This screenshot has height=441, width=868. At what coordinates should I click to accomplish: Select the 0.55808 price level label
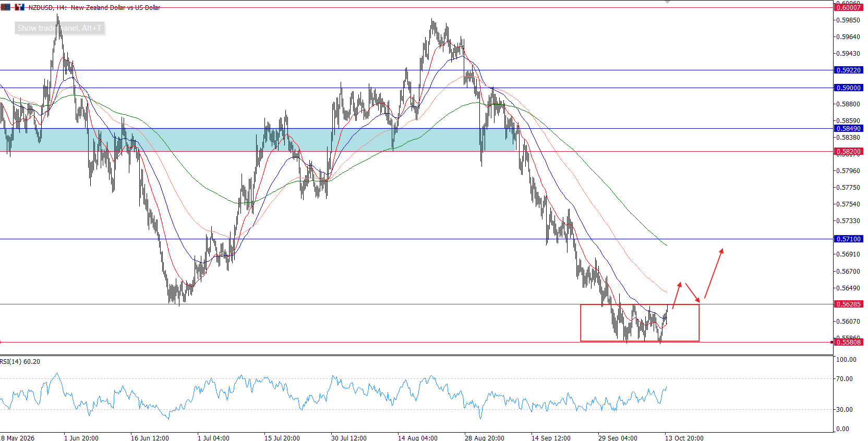849,342
